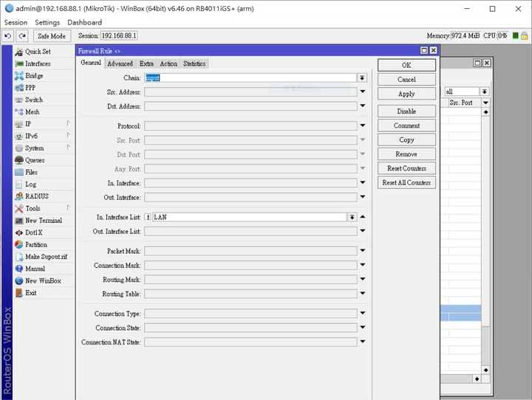The height and width of the screenshot is (400, 532).
Task: Select the General tab
Action: [x=91, y=63]
